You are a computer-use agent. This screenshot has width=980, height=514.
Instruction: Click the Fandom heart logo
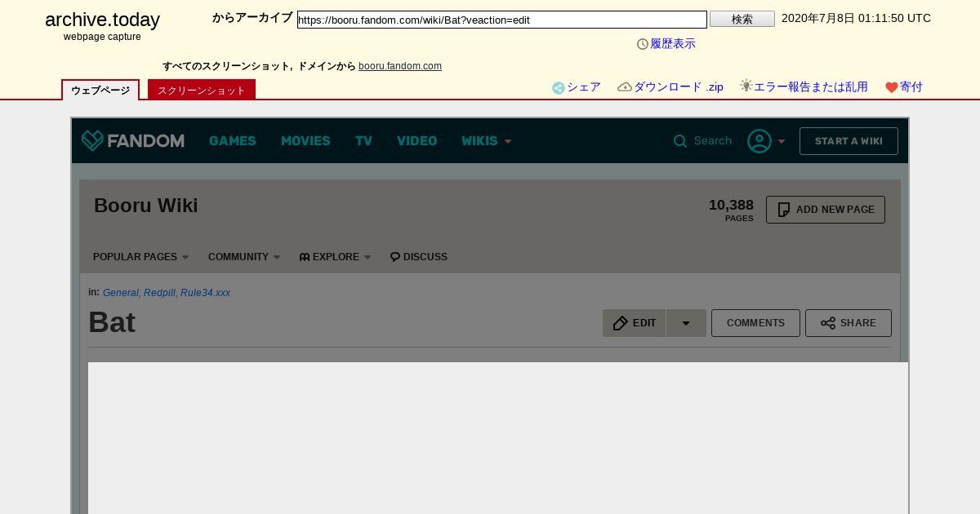[92, 141]
